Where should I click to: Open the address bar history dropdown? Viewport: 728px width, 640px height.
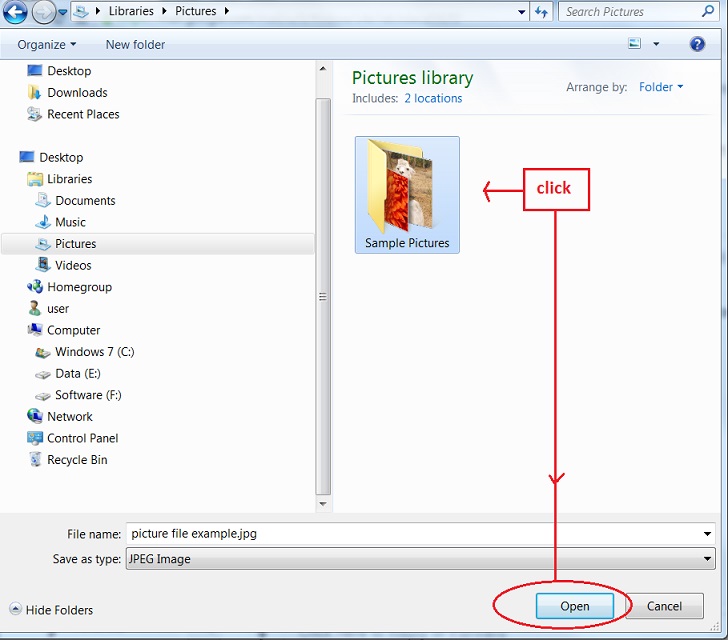(521, 12)
